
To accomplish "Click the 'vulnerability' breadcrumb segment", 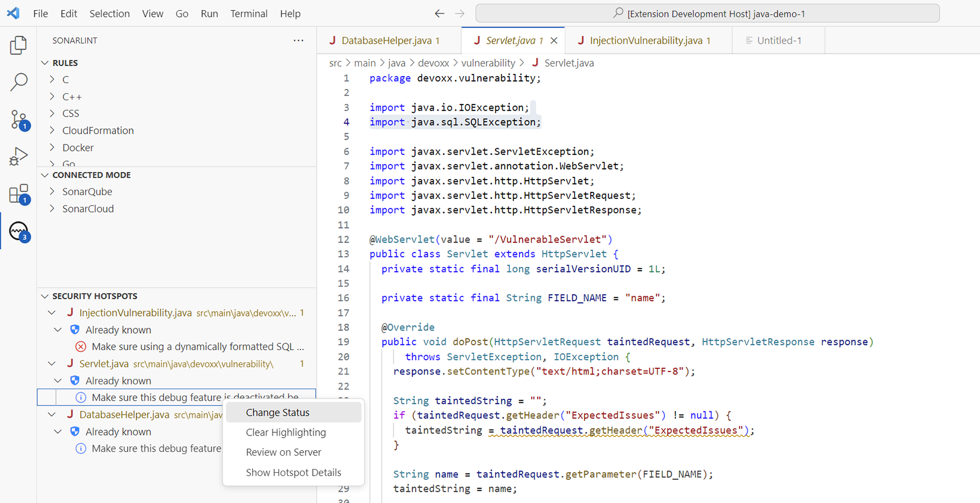I will (488, 63).
